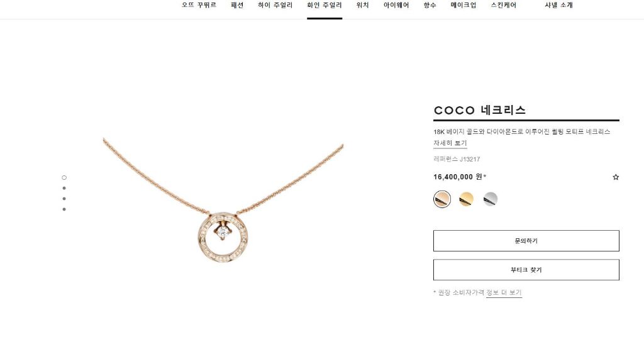Click the 문의하기 button
This screenshot has height=342, width=644.
pyautogui.click(x=526, y=241)
